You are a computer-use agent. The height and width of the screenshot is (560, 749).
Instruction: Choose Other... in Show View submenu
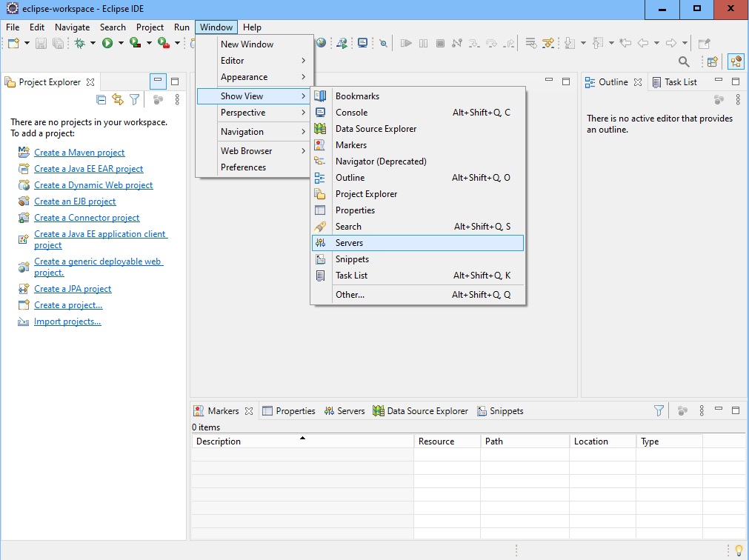click(418, 295)
